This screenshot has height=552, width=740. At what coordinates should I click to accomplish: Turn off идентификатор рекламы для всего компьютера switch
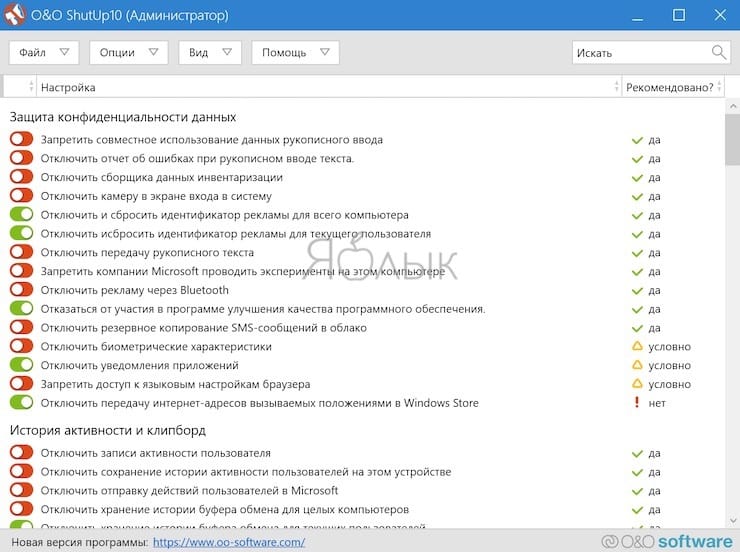point(21,215)
